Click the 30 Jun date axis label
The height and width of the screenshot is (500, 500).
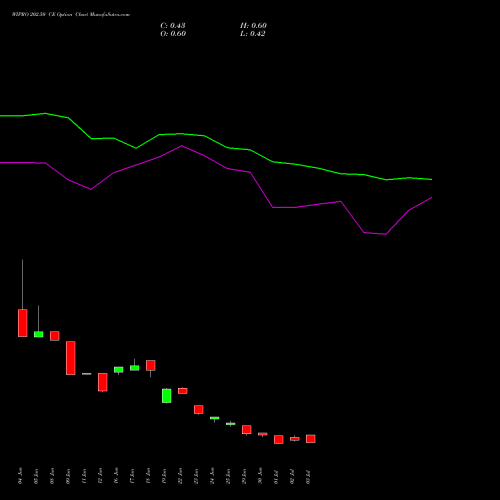point(260,476)
